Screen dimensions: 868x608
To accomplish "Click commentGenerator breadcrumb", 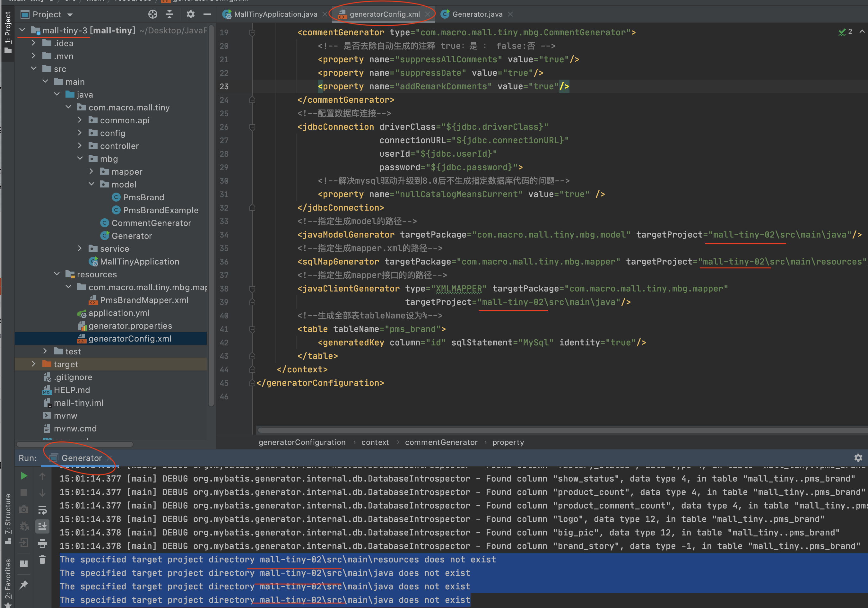I will [x=441, y=442].
